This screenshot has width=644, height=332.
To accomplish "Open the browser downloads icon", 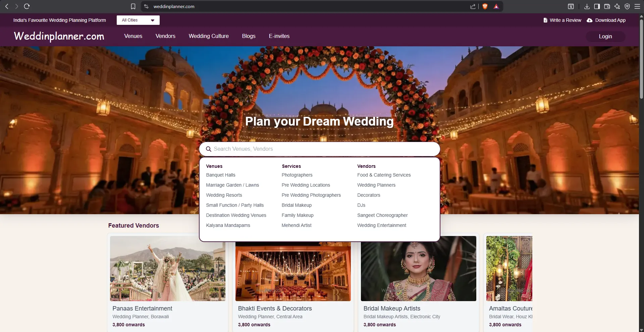I will pyautogui.click(x=587, y=6).
